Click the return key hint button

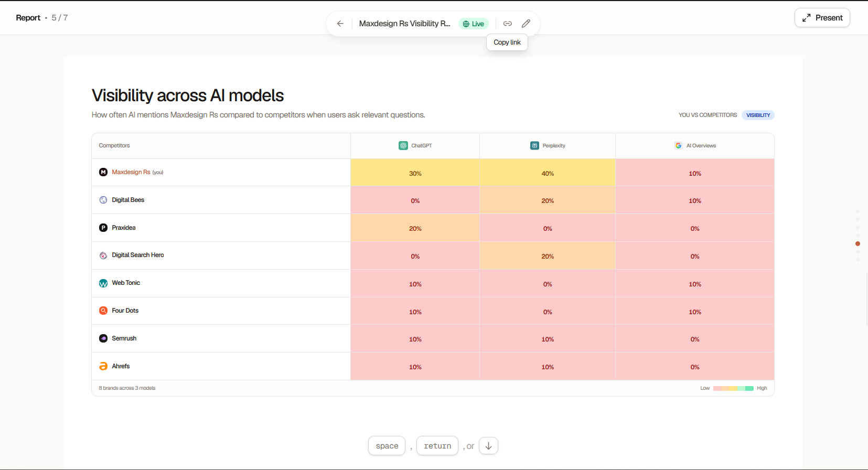(x=437, y=446)
